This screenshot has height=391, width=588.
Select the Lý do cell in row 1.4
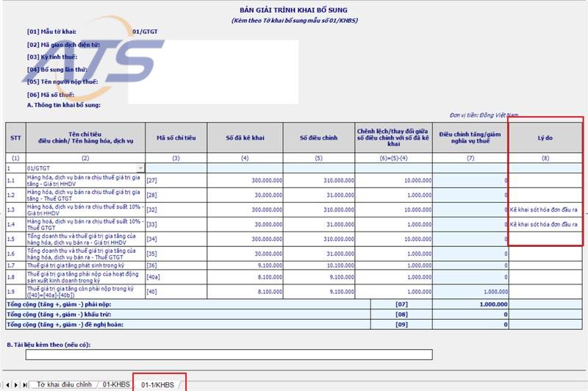(545, 225)
